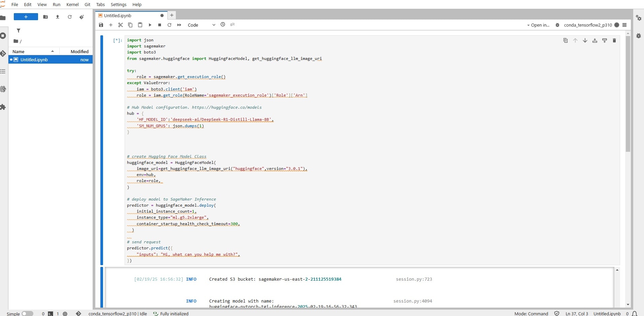Open the Git sidebar panel
Image resolution: width=644 pixels, height=316 pixels.
[x=3, y=54]
